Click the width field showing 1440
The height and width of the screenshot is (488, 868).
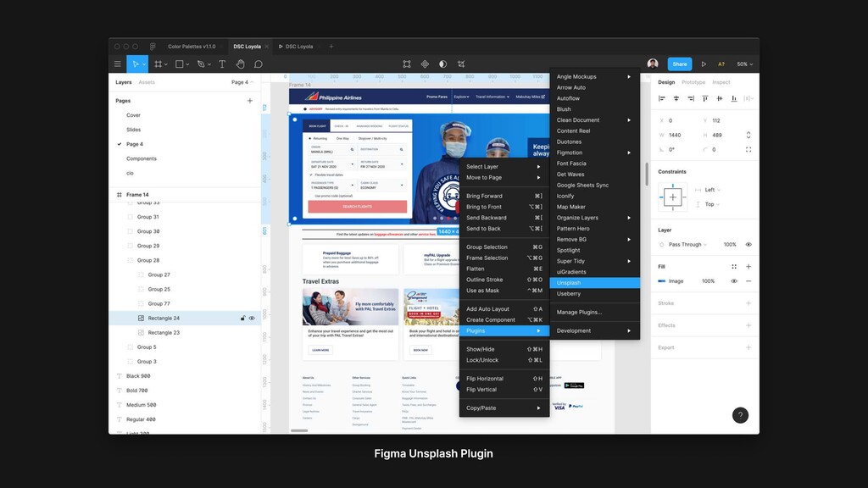[675, 135]
